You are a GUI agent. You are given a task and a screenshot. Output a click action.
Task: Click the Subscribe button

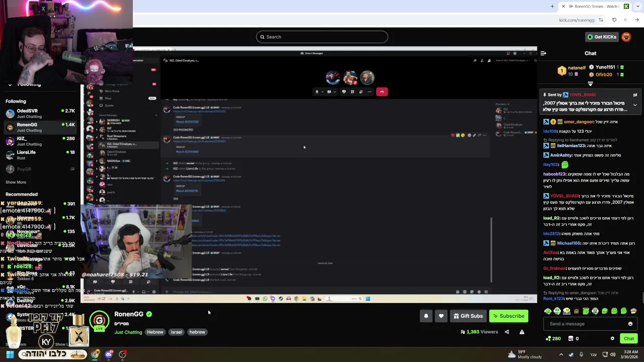[509, 316]
